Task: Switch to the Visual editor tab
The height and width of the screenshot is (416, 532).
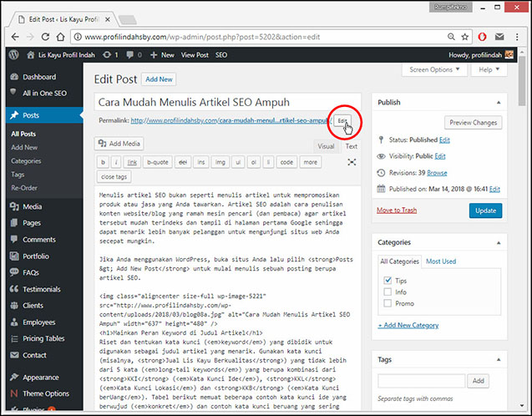Action: (x=326, y=146)
